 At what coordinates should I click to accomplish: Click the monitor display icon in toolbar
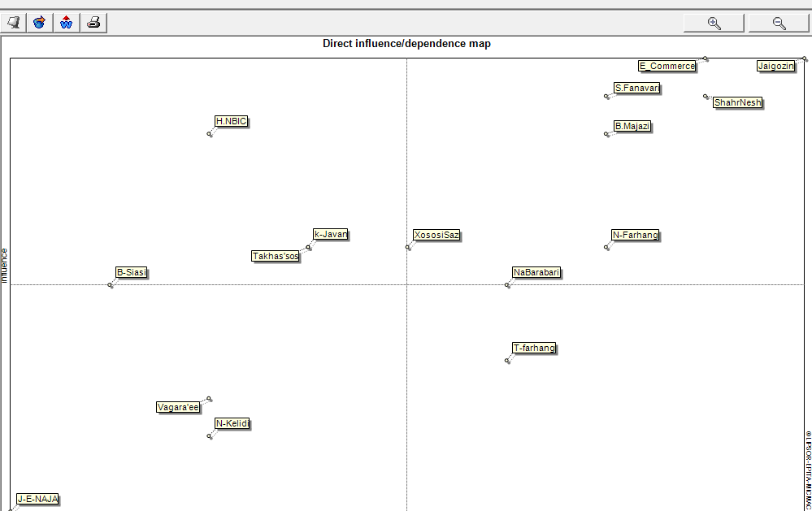click(13, 23)
